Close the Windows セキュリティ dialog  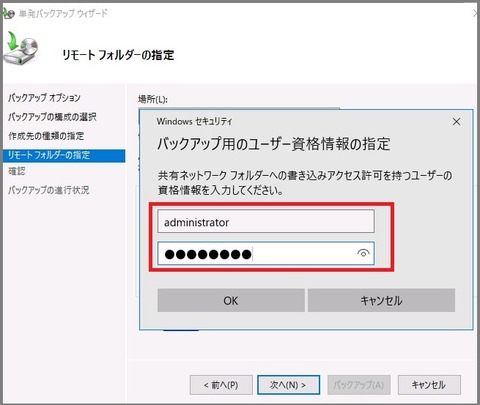point(456,122)
